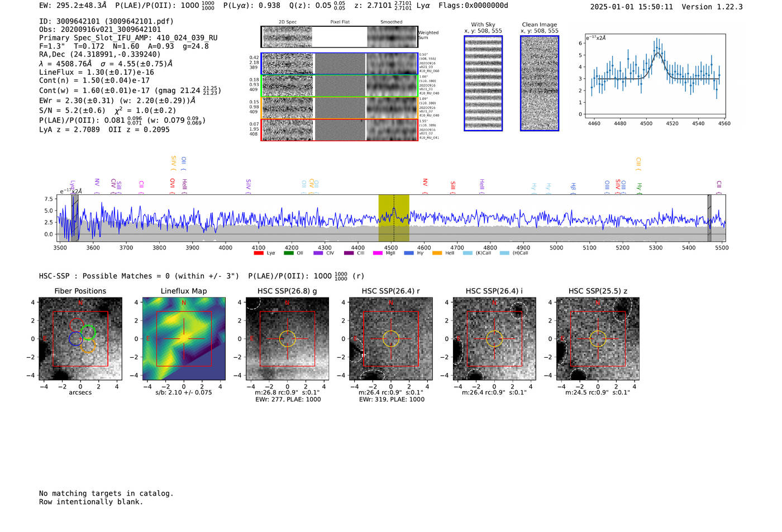Click the (K)CaII legend swatch
The height and width of the screenshot is (532, 782).
pos(468,253)
